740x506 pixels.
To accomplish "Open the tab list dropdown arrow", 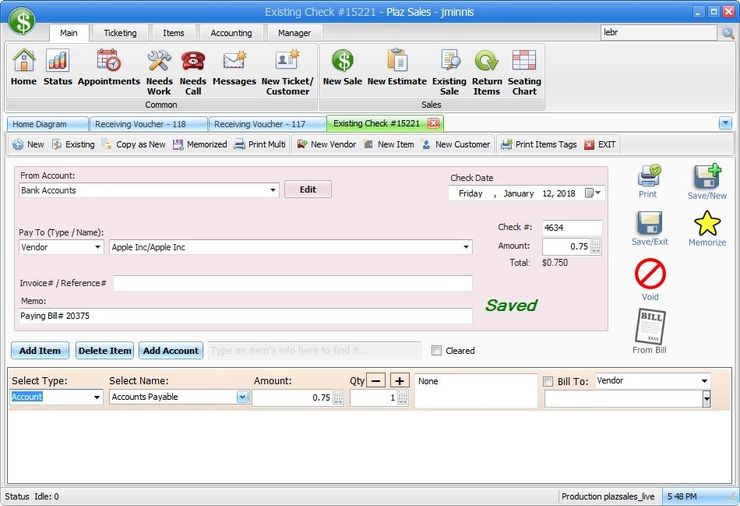I will pyautogui.click(x=725, y=124).
